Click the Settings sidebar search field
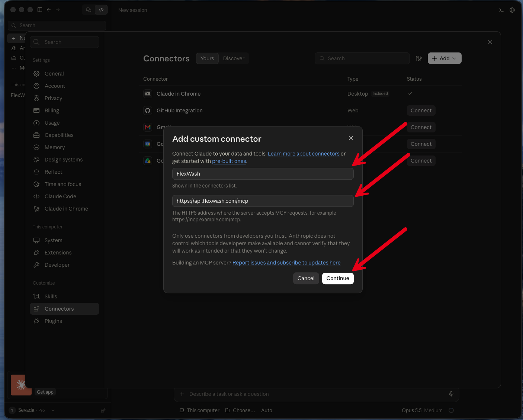The image size is (523, 420). coord(64,42)
